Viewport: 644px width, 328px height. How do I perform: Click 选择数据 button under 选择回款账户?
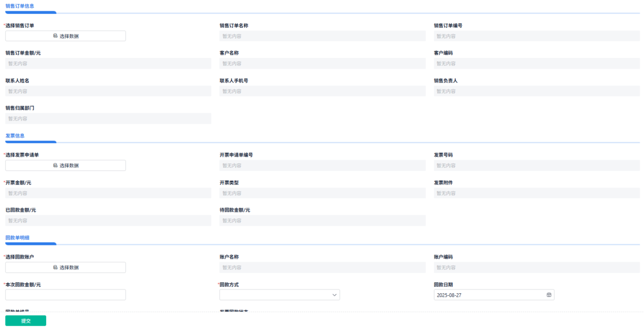point(65,267)
